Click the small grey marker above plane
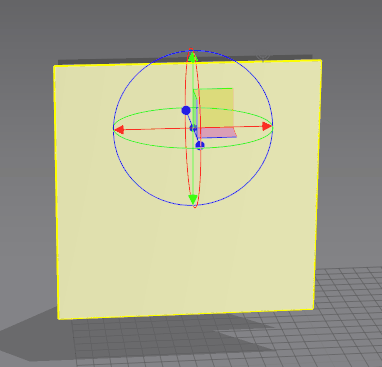Screen dimensions: 382x367 tap(264, 58)
